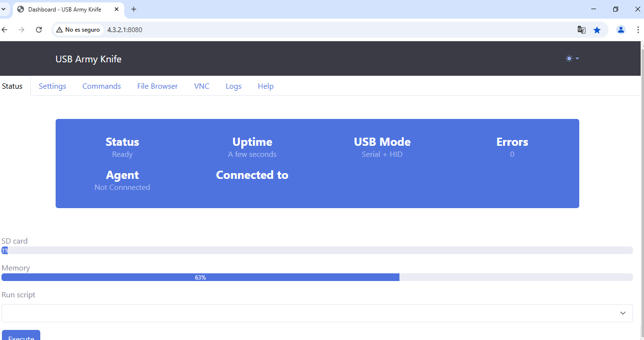Image resolution: width=644 pixels, height=340 pixels.
Task: Click the 'A few seconds' uptime value
Action: [x=252, y=154]
